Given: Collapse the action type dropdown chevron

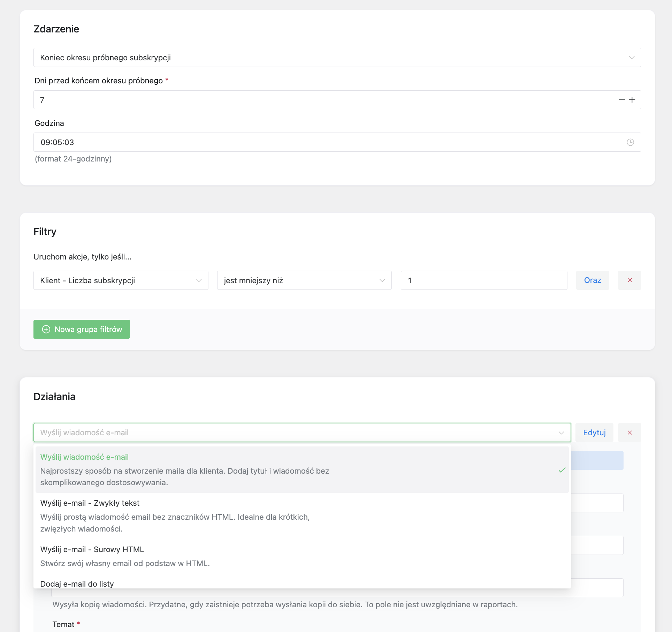Looking at the screenshot, I should pos(561,432).
